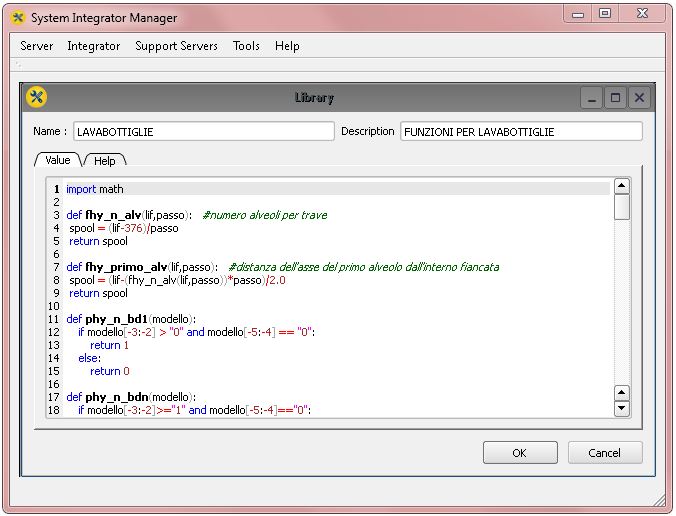Minimize the Library dialog
The width and height of the screenshot is (676, 516).
click(592, 97)
